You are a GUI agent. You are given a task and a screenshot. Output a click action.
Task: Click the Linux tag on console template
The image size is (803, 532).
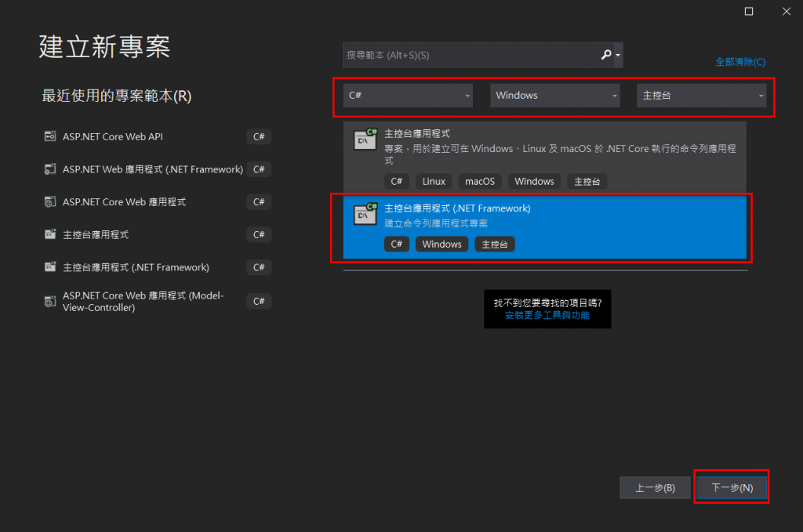click(x=433, y=181)
